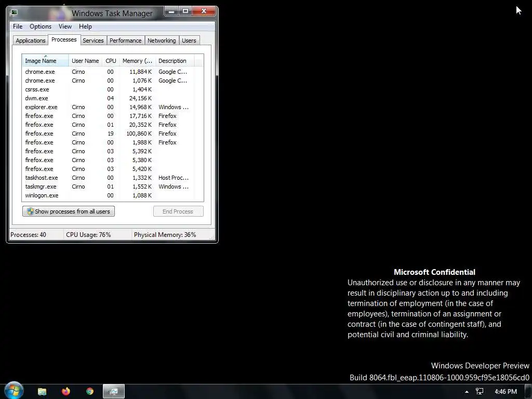Image resolution: width=532 pixels, height=399 pixels.
Task: Click the End Process button
Action: point(178,211)
